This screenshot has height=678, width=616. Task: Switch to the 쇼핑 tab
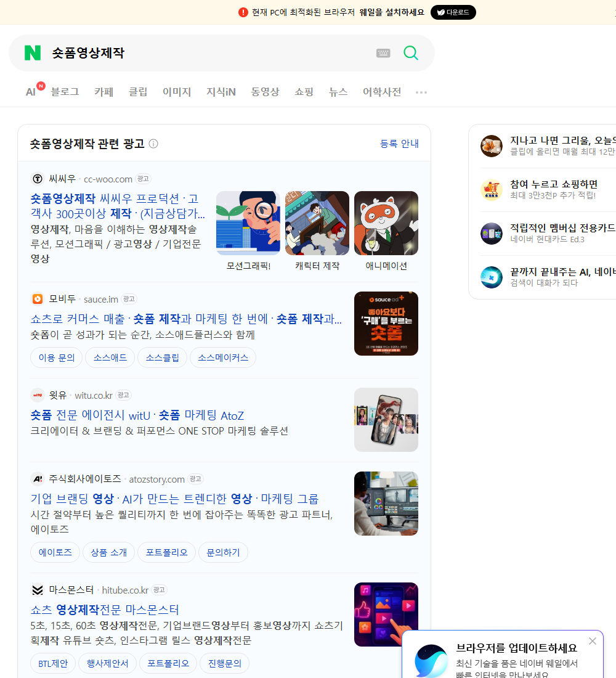(304, 92)
